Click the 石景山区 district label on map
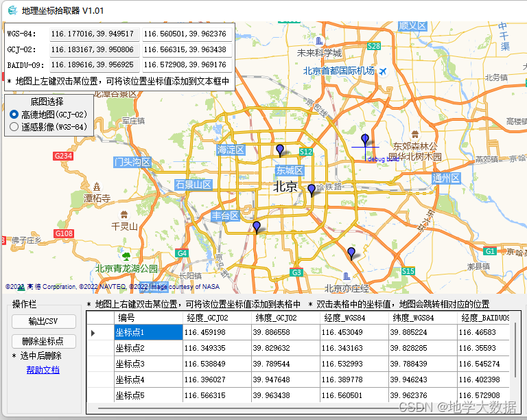 pyautogui.click(x=194, y=185)
